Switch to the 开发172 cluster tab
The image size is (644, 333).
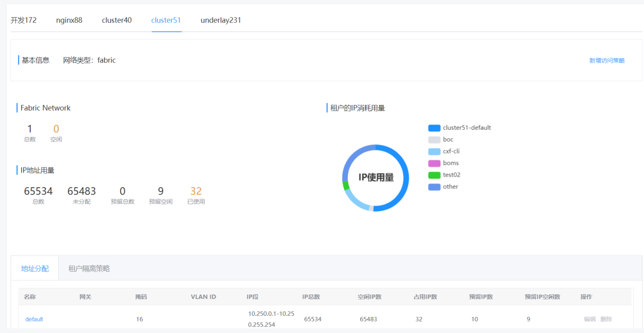[24, 20]
